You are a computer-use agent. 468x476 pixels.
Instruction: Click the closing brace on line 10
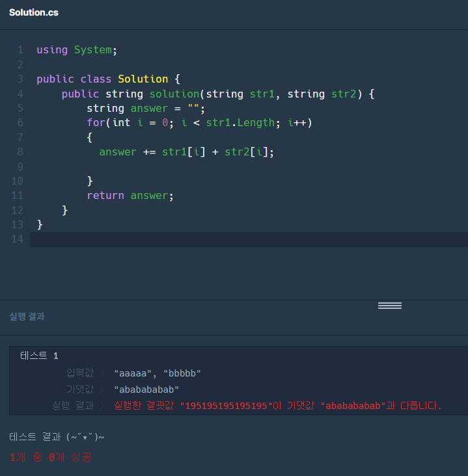(x=90, y=181)
